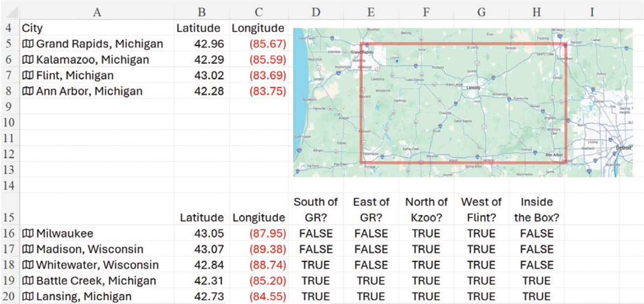644x304 pixels.
Task: Select row 20 header
Action: click(x=10, y=296)
